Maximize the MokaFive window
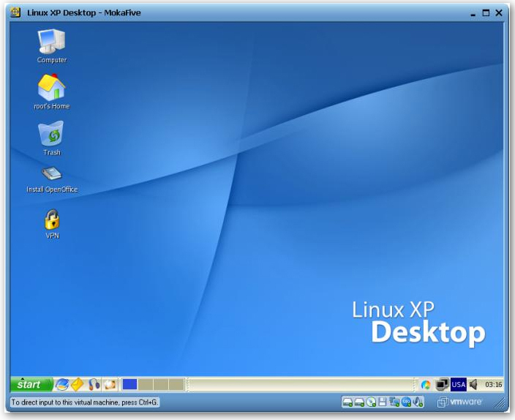 [x=486, y=13]
